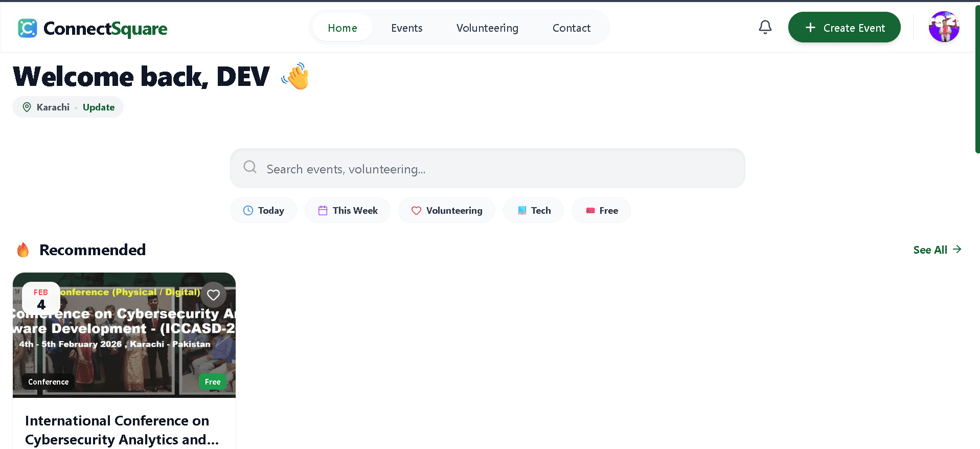
Task: Click the page vertical scrollbar
Action: [x=977, y=79]
